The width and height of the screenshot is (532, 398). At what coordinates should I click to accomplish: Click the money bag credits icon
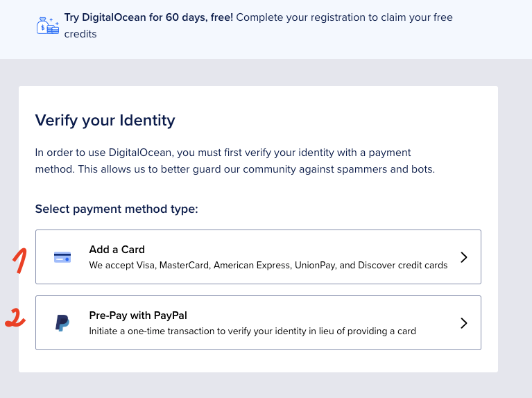[48, 25]
